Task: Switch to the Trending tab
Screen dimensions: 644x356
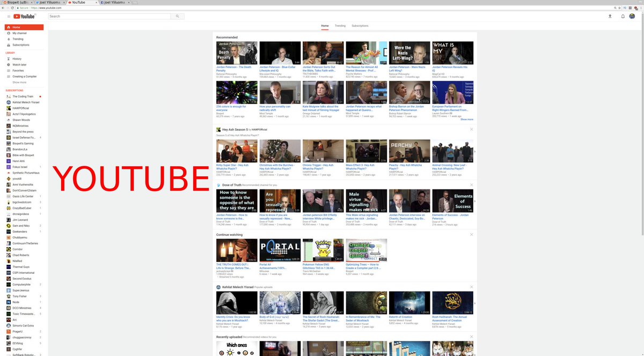Action: (x=341, y=25)
